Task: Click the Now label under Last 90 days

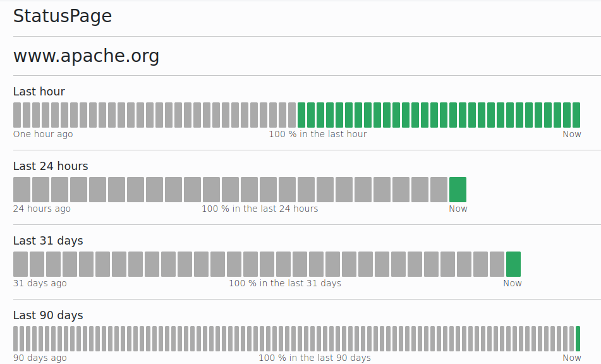Action: pos(571,358)
